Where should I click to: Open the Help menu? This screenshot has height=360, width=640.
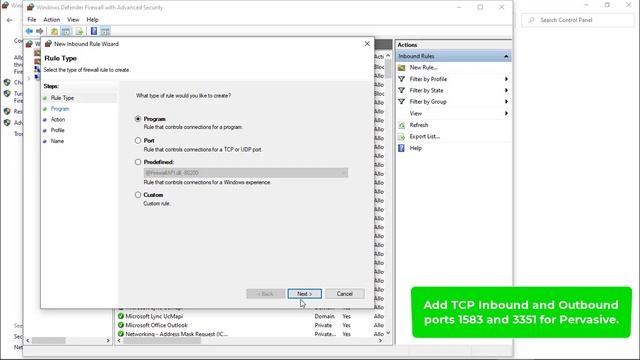(92, 20)
